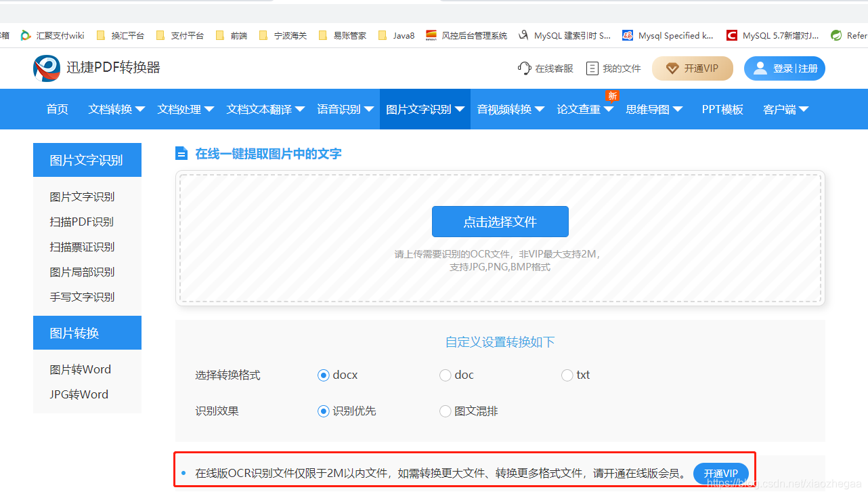Click the 开通VIP button in header
This screenshot has width=868, height=496.
pyautogui.click(x=693, y=68)
